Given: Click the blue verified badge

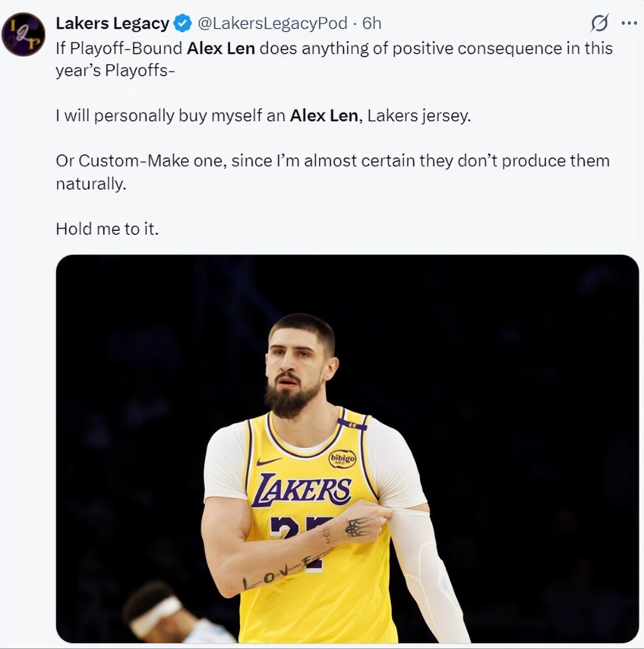Looking at the screenshot, I should [182, 24].
